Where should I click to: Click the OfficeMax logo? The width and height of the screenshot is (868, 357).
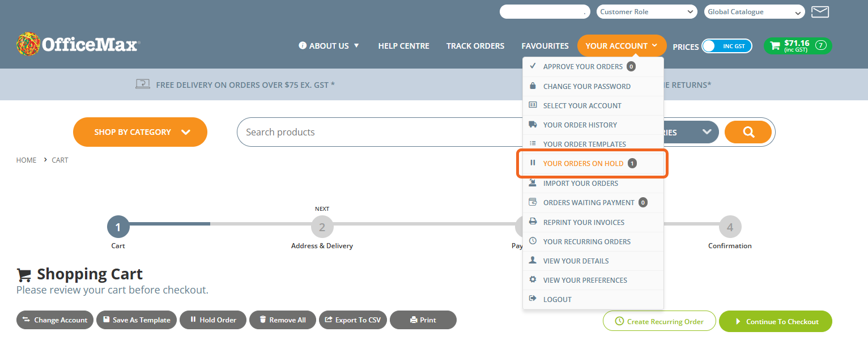click(x=78, y=44)
